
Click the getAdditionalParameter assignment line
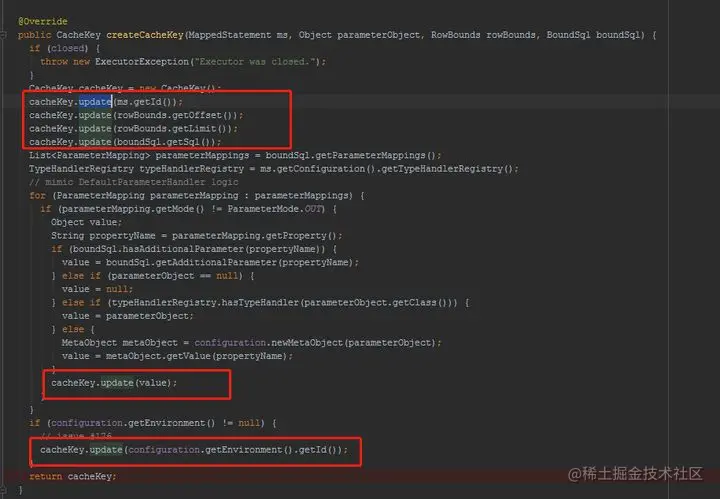coord(210,262)
